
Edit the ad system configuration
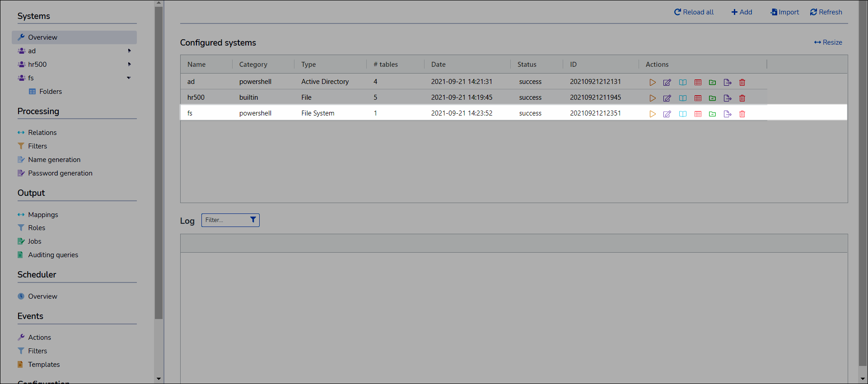(x=667, y=82)
